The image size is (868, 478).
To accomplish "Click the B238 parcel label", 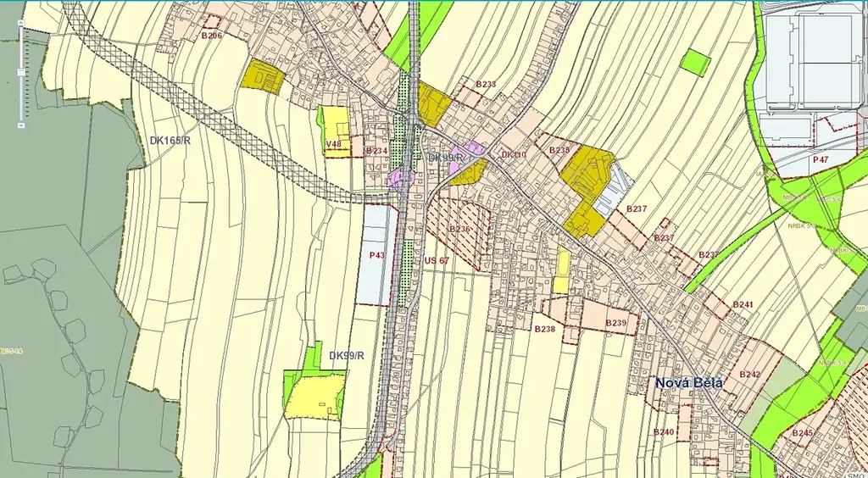I will [x=544, y=329].
